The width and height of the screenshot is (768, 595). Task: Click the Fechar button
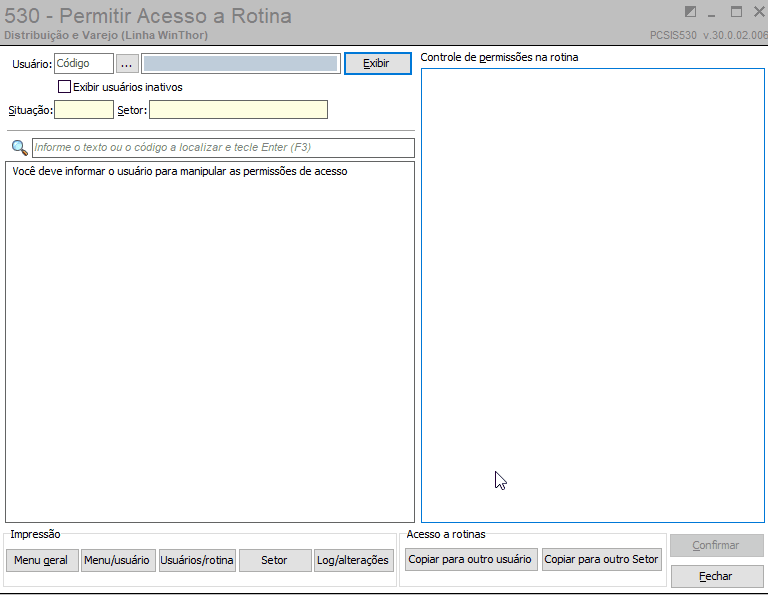click(x=717, y=576)
